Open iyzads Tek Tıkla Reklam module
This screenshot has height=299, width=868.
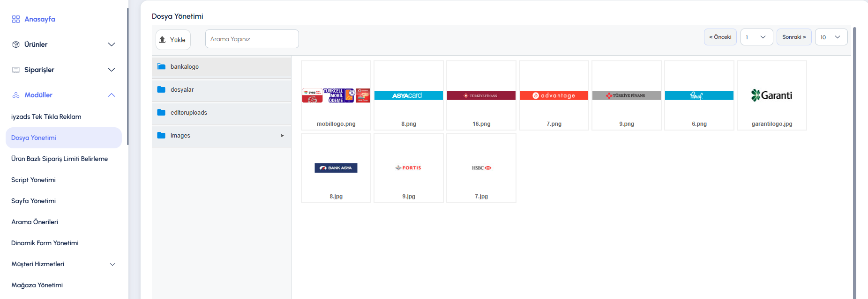pyautogui.click(x=46, y=117)
